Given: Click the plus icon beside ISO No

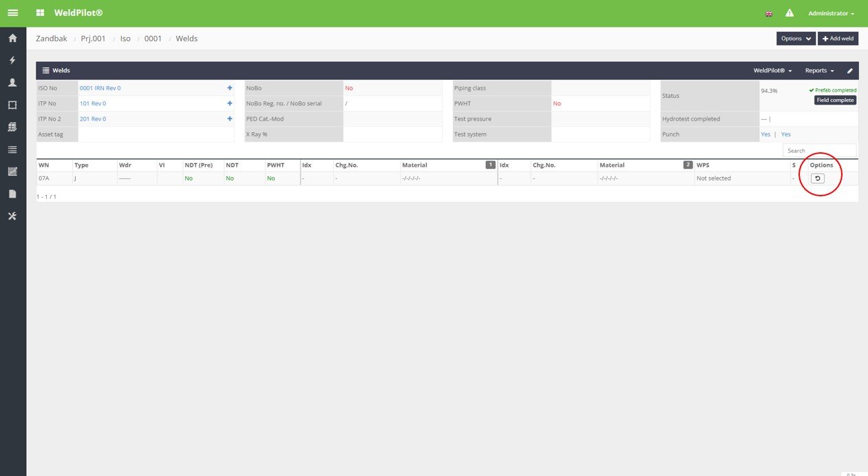Looking at the screenshot, I should point(229,88).
